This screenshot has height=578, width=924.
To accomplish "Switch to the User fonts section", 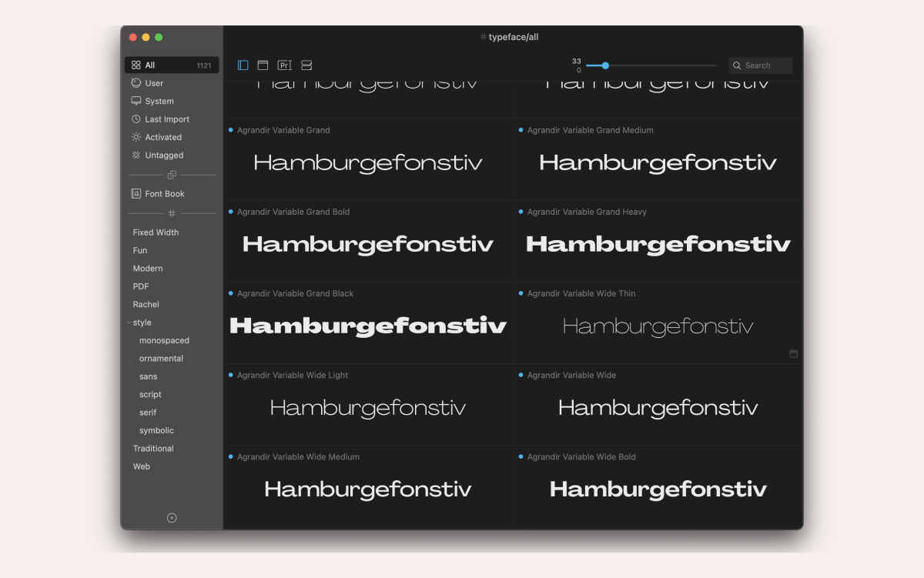I will (153, 83).
